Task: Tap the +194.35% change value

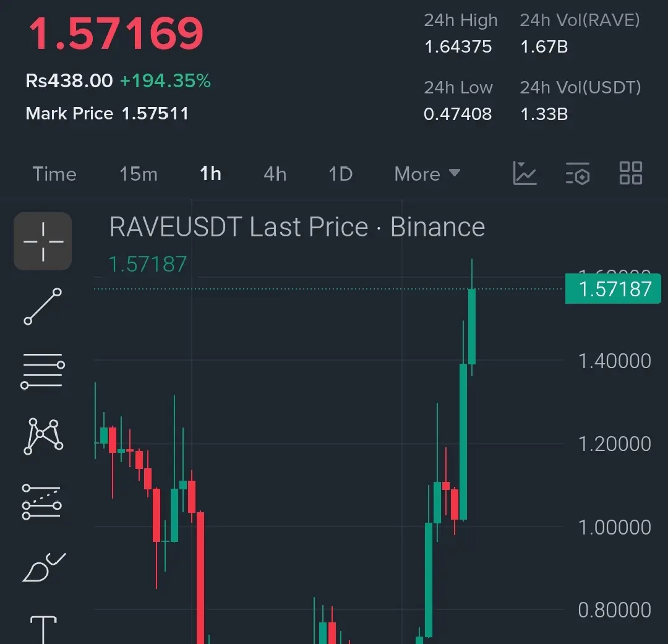Action: (x=165, y=80)
